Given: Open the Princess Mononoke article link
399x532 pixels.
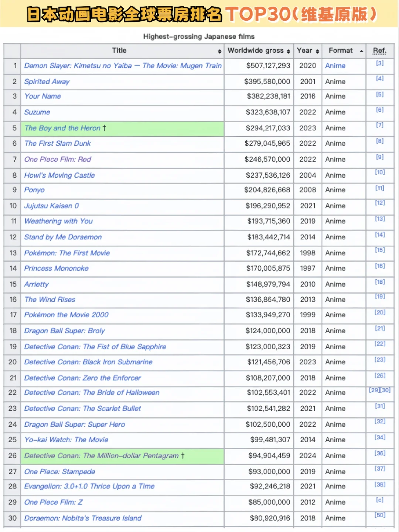Looking at the screenshot, I should (x=56, y=268).
